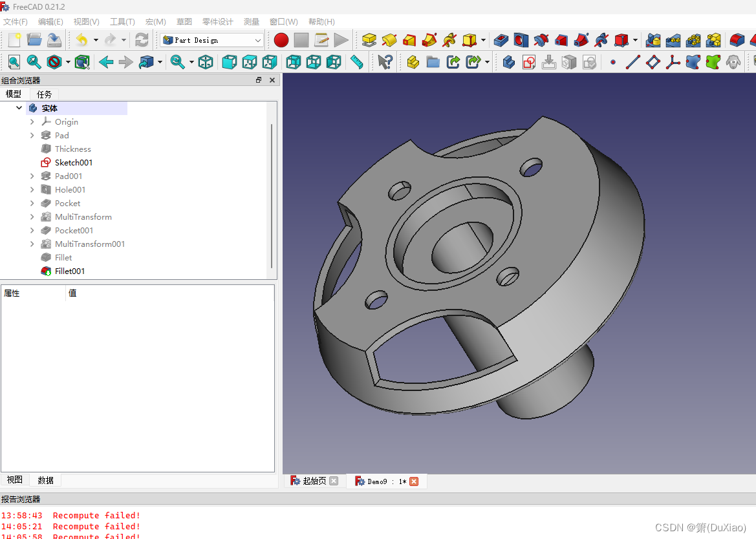This screenshot has width=756, height=539.
Task: Create a datum point
Action: [x=613, y=62]
